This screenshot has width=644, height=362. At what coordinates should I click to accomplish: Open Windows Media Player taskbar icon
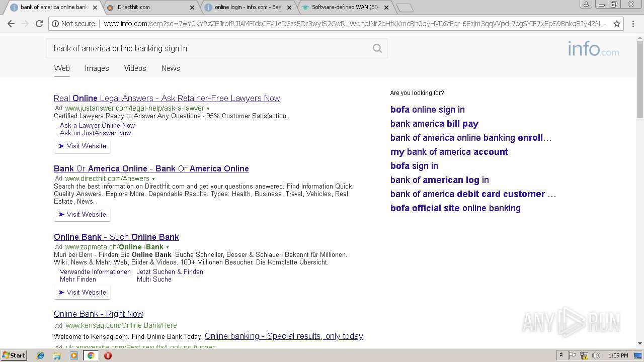(x=74, y=355)
